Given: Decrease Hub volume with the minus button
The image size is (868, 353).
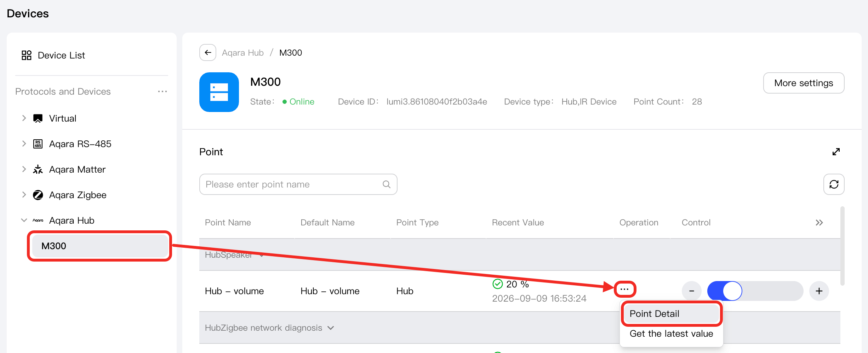Looking at the screenshot, I should (691, 291).
